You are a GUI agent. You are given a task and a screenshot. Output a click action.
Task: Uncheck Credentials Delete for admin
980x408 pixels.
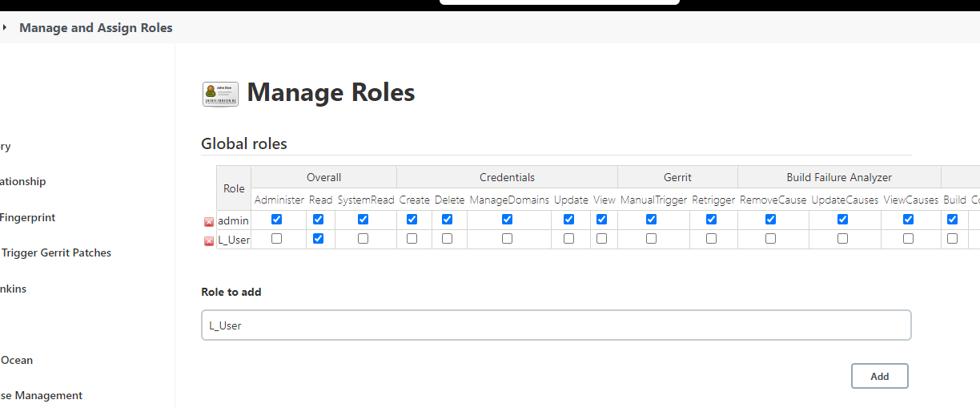(x=448, y=220)
